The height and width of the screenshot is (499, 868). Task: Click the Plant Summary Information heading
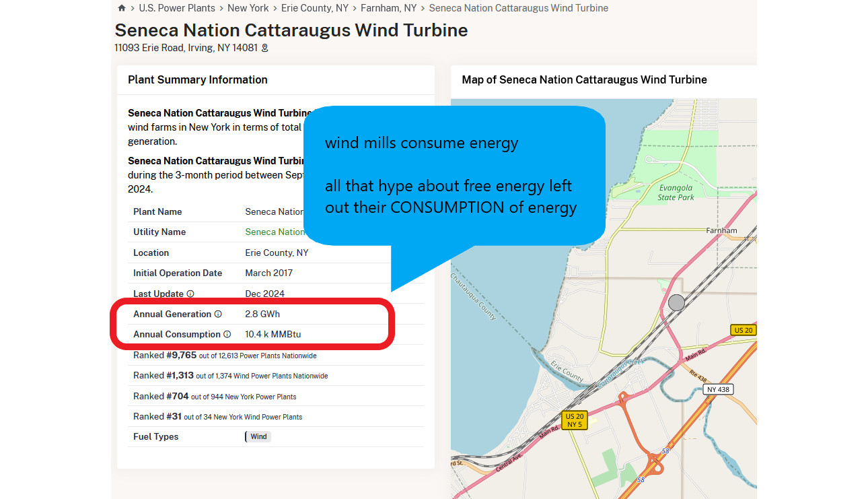coord(198,79)
